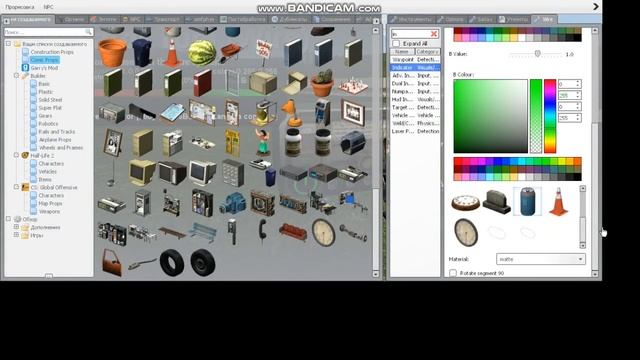The width and height of the screenshot is (640, 360).
Task: Select Rails and Tracks category
Action: pyautogui.click(x=56, y=131)
